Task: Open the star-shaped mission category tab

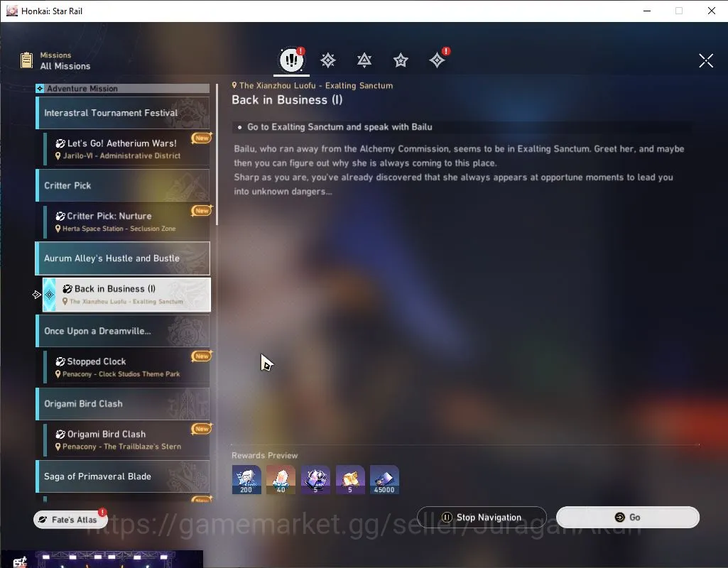Action: pyautogui.click(x=401, y=60)
